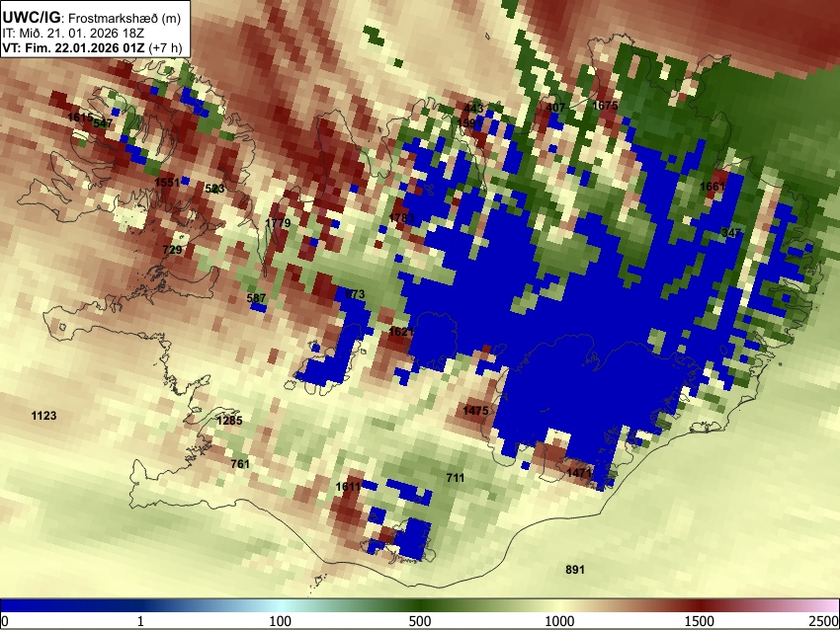This screenshot has height=630, width=840.
Task: Click the 1591 map value
Action: pyautogui.click(x=470, y=122)
